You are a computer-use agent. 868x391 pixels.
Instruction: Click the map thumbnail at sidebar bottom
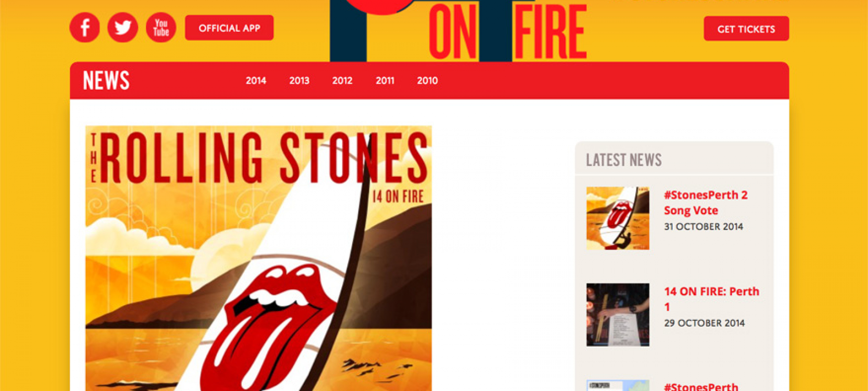click(618, 386)
